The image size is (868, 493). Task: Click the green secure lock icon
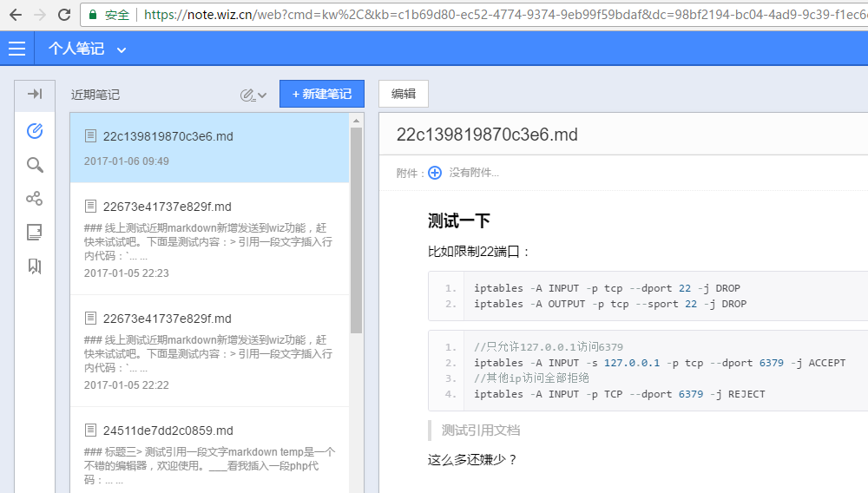tap(93, 15)
